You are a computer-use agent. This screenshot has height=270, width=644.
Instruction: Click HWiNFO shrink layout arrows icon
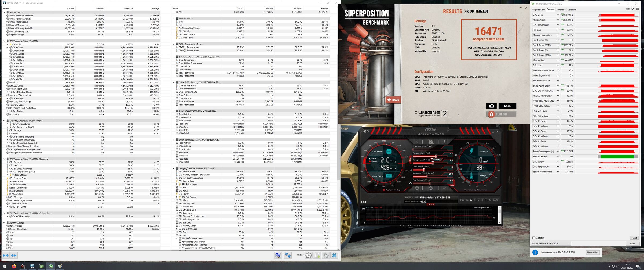(x=14, y=255)
